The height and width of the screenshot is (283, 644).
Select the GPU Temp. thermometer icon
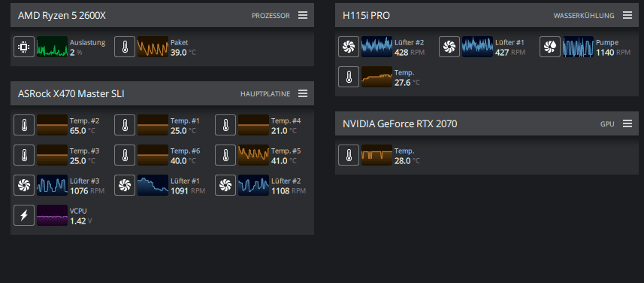(349, 155)
